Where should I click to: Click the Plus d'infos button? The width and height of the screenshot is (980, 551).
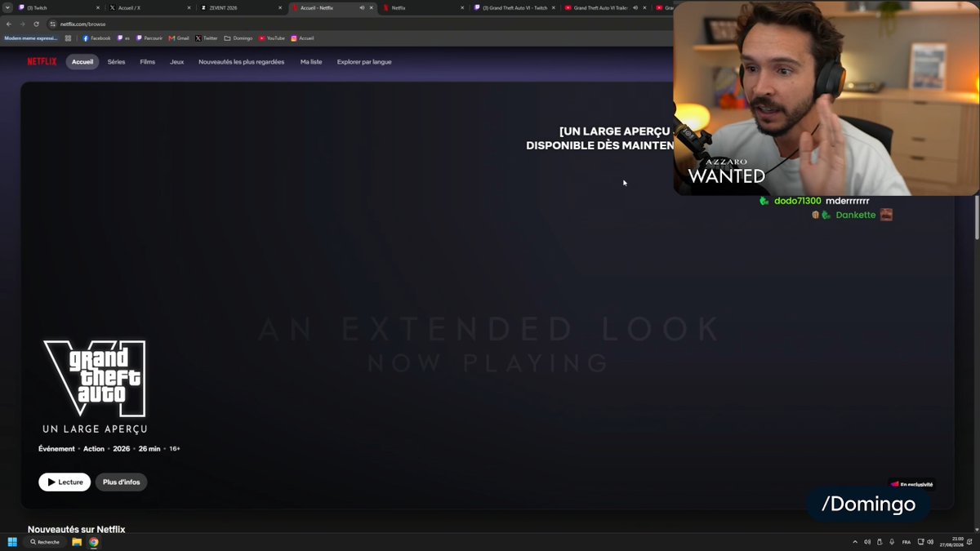coord(122,482)
